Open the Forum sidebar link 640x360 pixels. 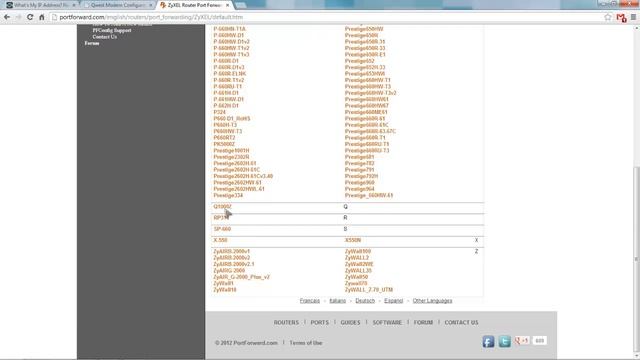(92, 43)
